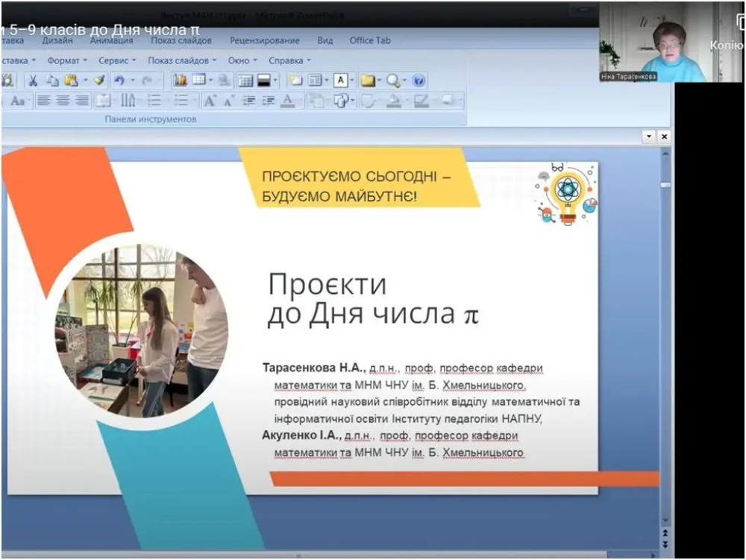Click the vertical scrollbar of the slide pane
The height and width of the screenshot is (560, 746).
click(x=665, y=336)
